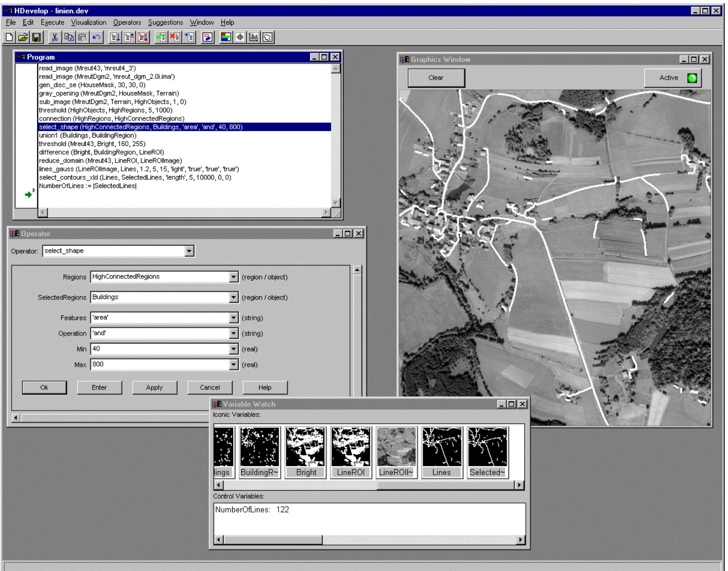Click the crosshair pixel-info toolbar icon
Screen dimensions: 728x571
click(240, 38)
